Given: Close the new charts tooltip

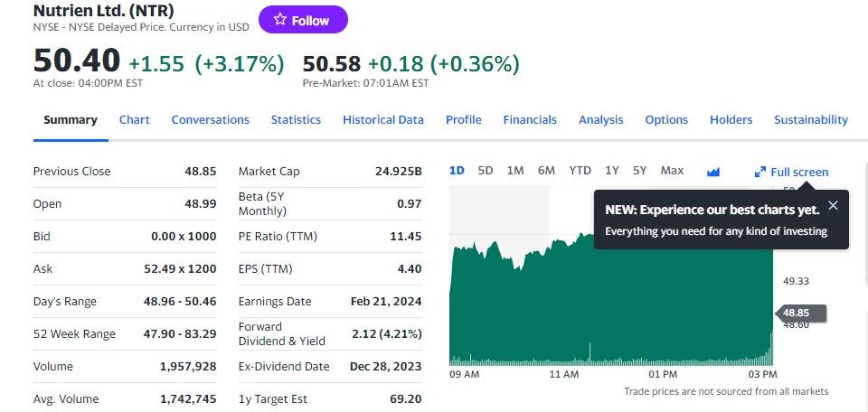Looking at the screenshot, I should (x=833, y=205).
